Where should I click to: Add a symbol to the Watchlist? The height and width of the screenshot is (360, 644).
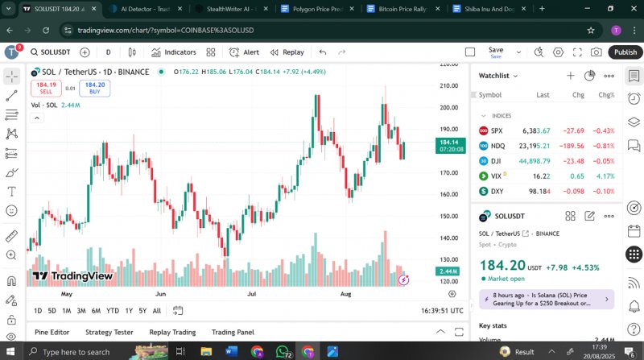[570, 76]
